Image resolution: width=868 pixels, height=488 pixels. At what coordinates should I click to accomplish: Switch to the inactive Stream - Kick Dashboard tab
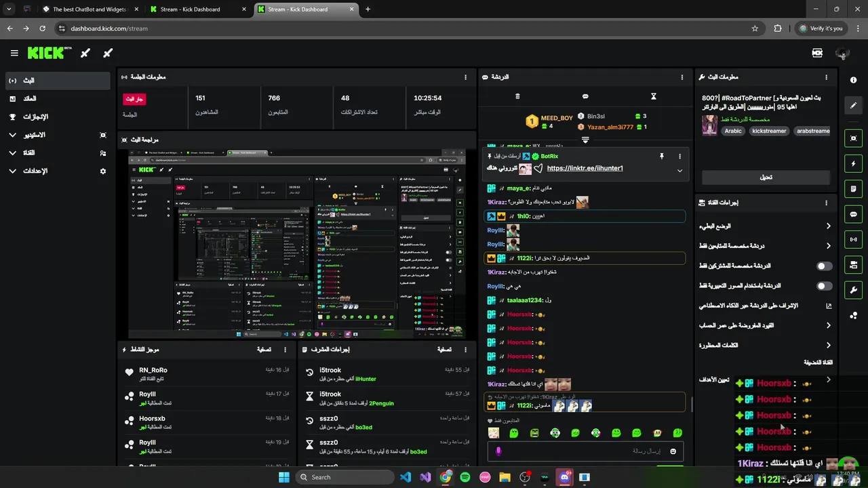pos(197,9)
